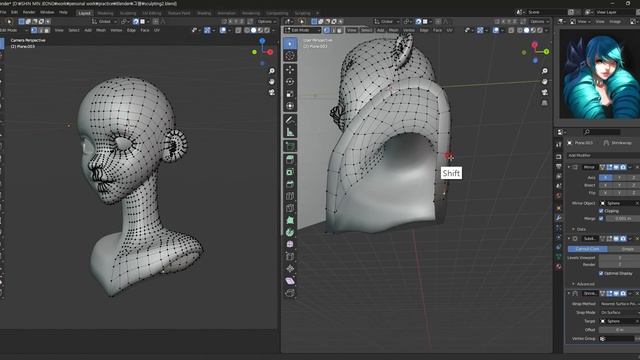Viewport: 640px width, 360px height.
Task: Click the Layout workspace tab
Action: click(x=84, y=13)
